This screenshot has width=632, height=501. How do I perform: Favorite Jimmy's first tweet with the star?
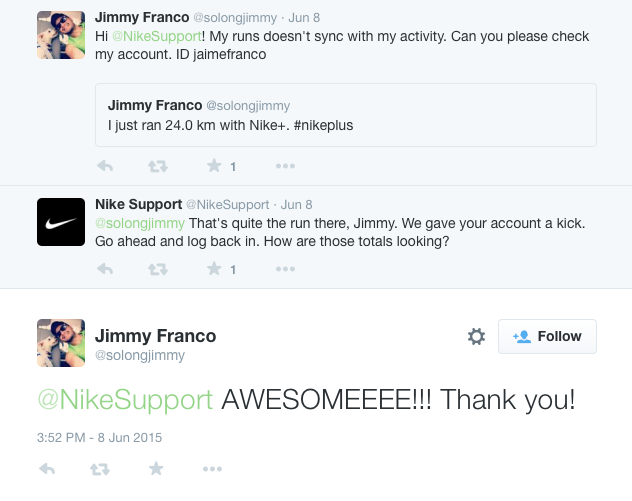[213, 166]
